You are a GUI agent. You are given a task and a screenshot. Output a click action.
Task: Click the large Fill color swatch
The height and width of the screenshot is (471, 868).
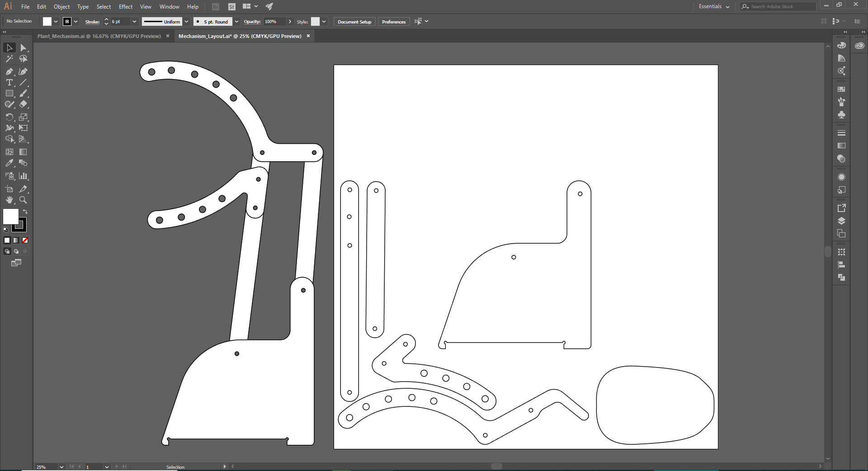pos(10,217)
